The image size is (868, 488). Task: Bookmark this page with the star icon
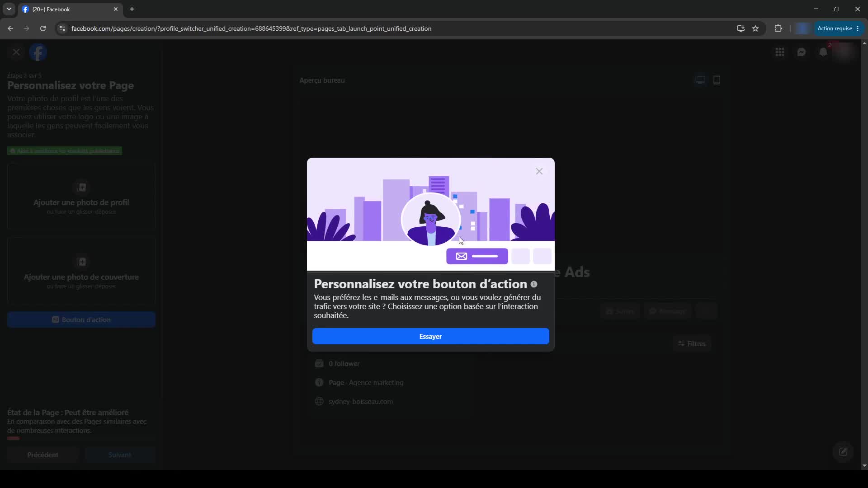[x=755, y=28]
